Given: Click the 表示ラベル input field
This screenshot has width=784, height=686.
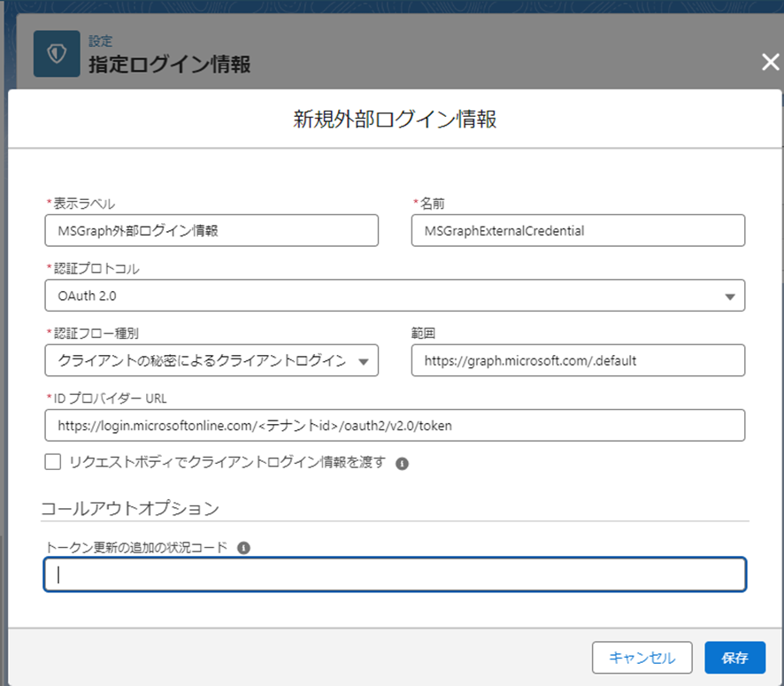Looking at the screenshot, I should pos(211,230).
